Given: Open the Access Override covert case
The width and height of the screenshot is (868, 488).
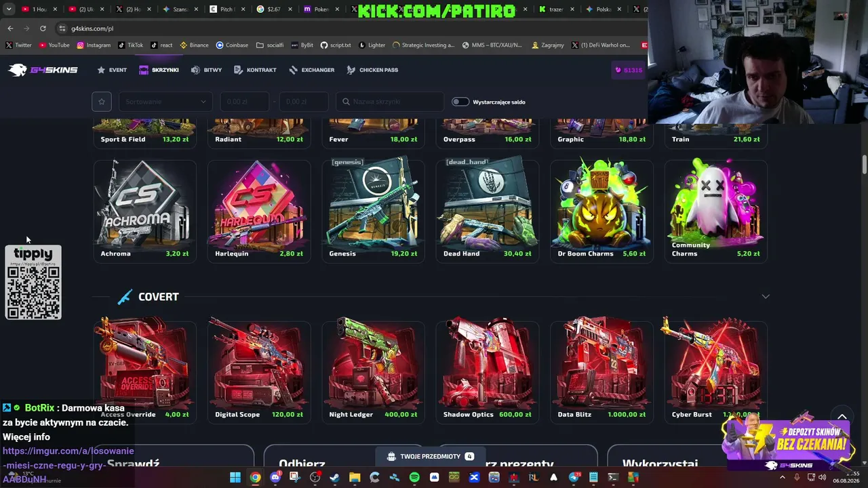Looking at the screenshot, I should 144,371.
